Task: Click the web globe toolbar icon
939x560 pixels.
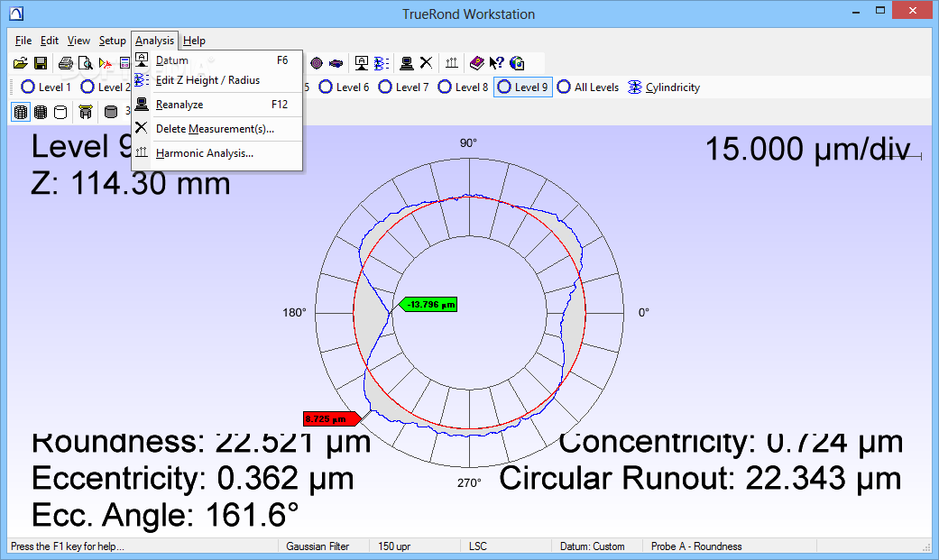Action: pos(517,63)
